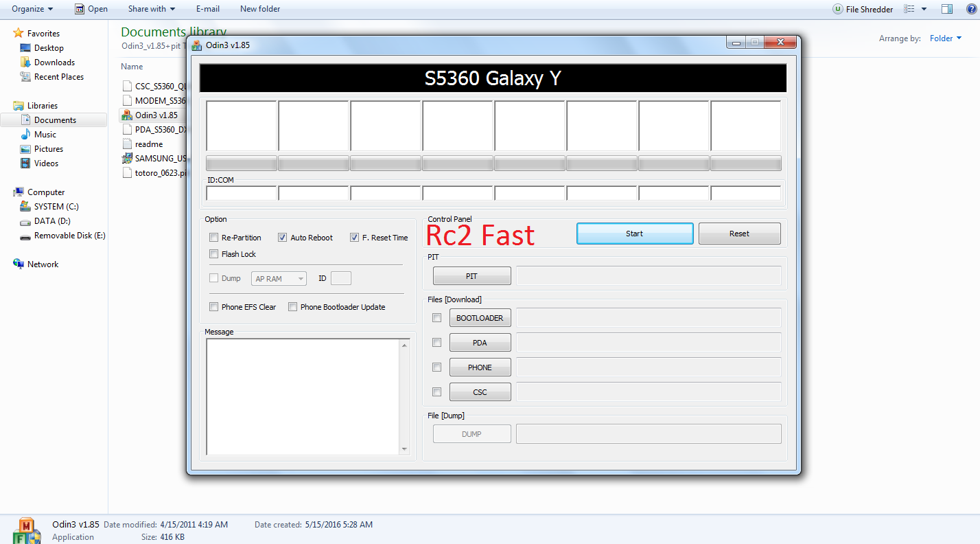Viewport: 980px width, 544px height.
Task: Click the change view icon in Explorer
Action: click(909, 9)
